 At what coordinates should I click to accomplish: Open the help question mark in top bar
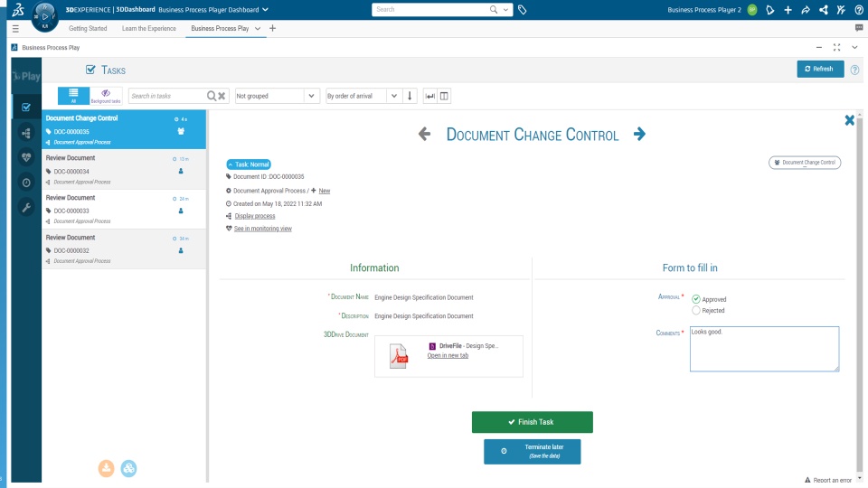859,9
